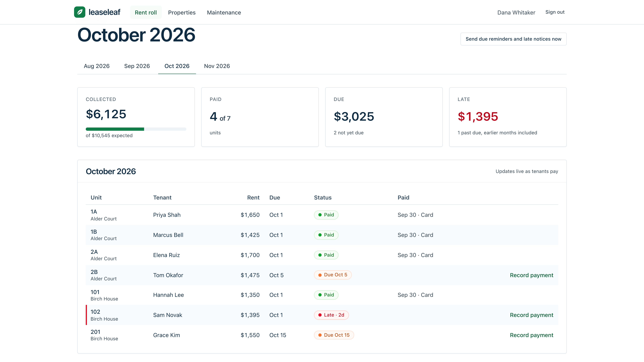This screenshot has width=644, height=362.
Task: Click unit 201 Birch House
Action: pos(104,335)
